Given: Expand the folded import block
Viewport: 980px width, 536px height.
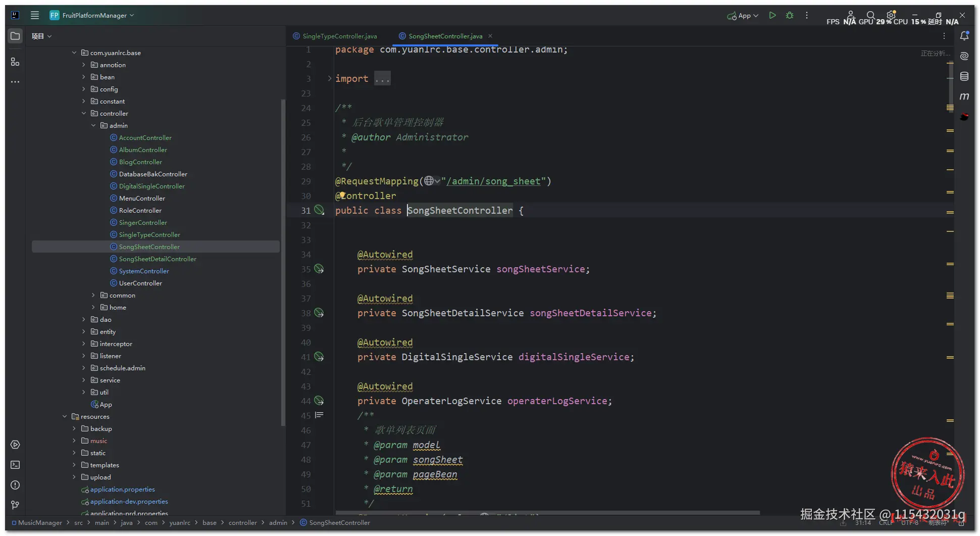Looking at the screenshot, I should [x=330, y=78].
